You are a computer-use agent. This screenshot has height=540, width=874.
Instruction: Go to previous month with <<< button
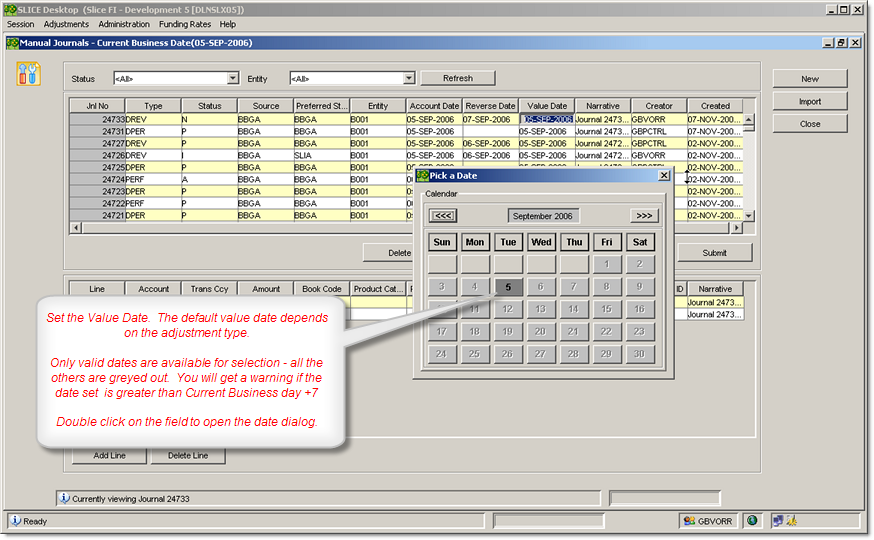click(x=443, y=215)
